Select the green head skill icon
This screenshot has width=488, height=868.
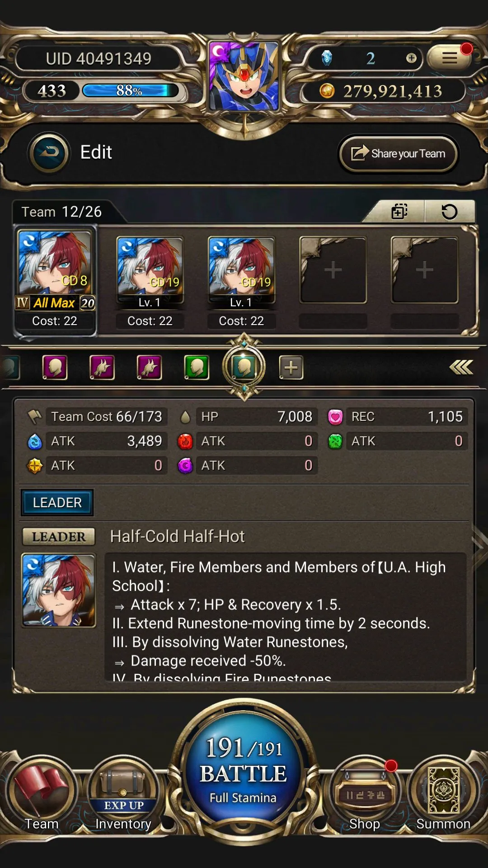(x=197, y=367)
